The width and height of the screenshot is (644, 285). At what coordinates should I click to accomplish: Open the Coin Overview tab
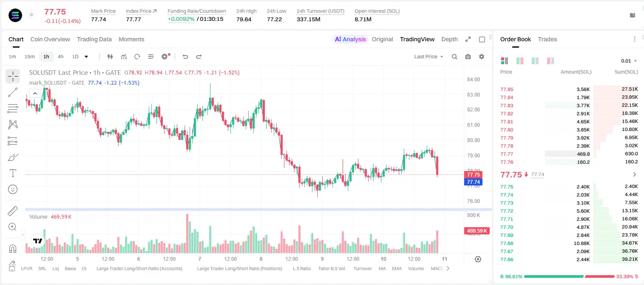click(50, 39)
